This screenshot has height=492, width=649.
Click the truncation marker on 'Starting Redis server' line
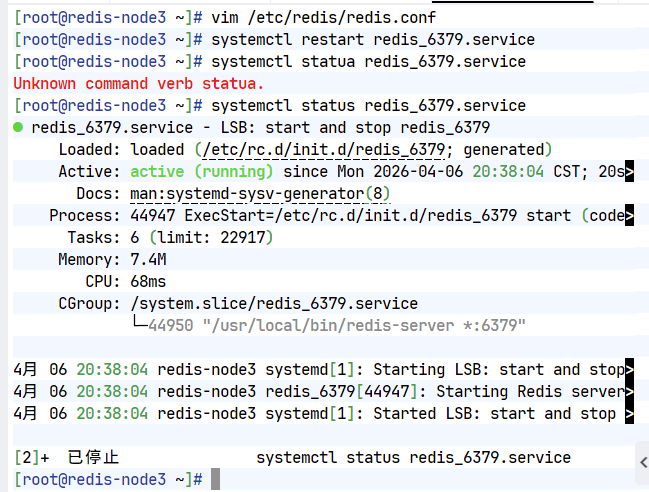[x=629, y=391]
